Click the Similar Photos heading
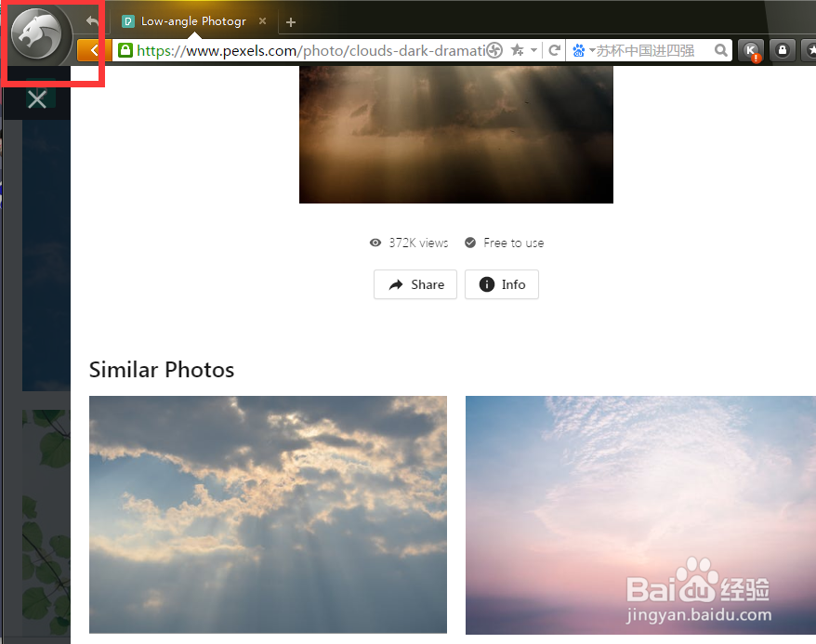 [162, 370]
